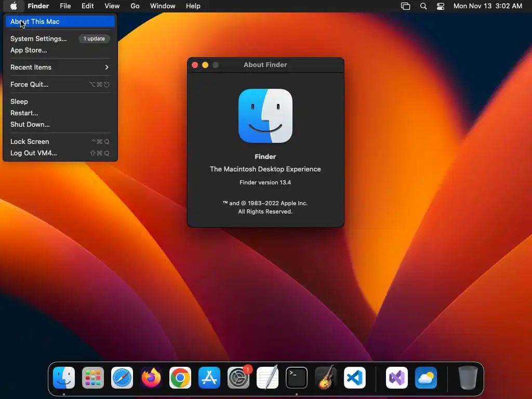532x399 pixels.
Task: Click the date and time clock
Action: click(487, 6)
